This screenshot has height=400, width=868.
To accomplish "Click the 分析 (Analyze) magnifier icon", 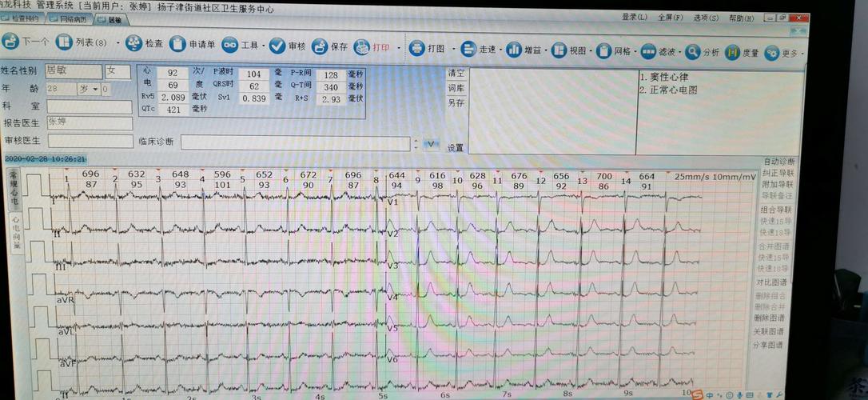I will [x=692, y=53].
